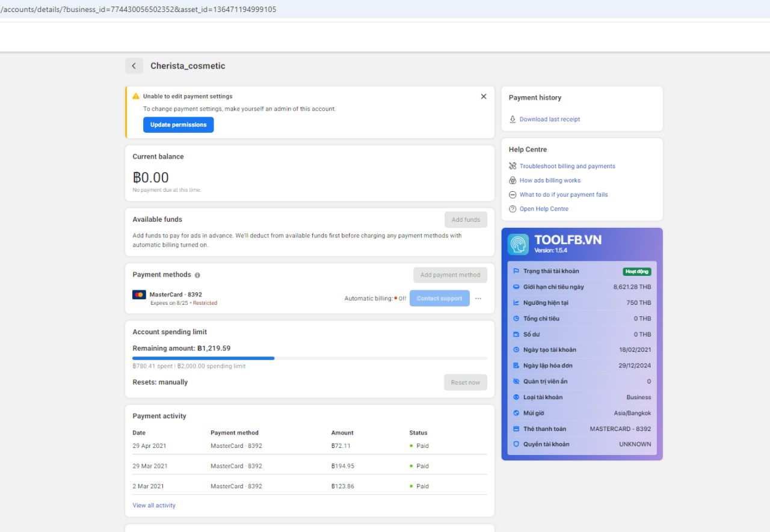The image size is (770, 532).
Task: Click the Version: 1.5.4 label
Action: point(550,251)
